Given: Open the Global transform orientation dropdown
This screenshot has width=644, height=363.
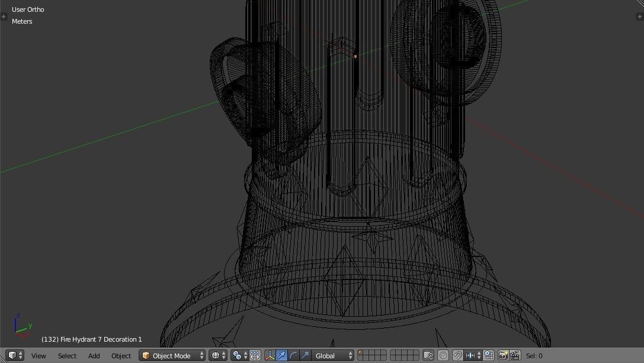Looking at the screenshot, I should [333, 356].
